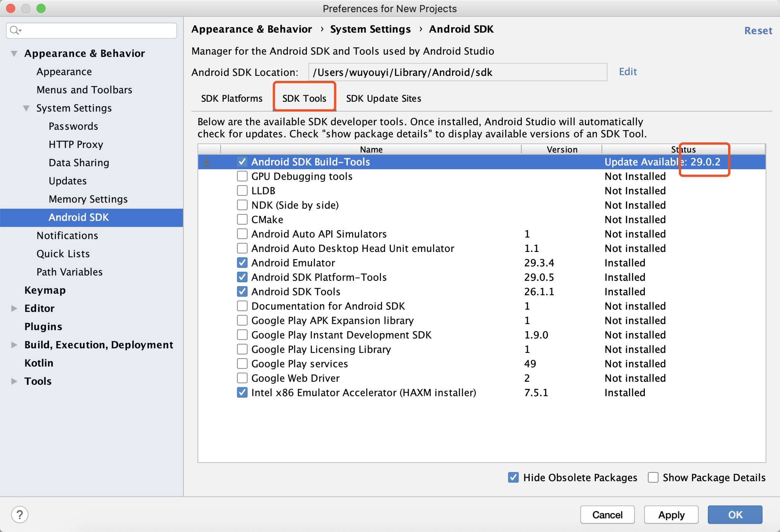
Task: Enable the CMake checkbox
Action: [242, 220]
